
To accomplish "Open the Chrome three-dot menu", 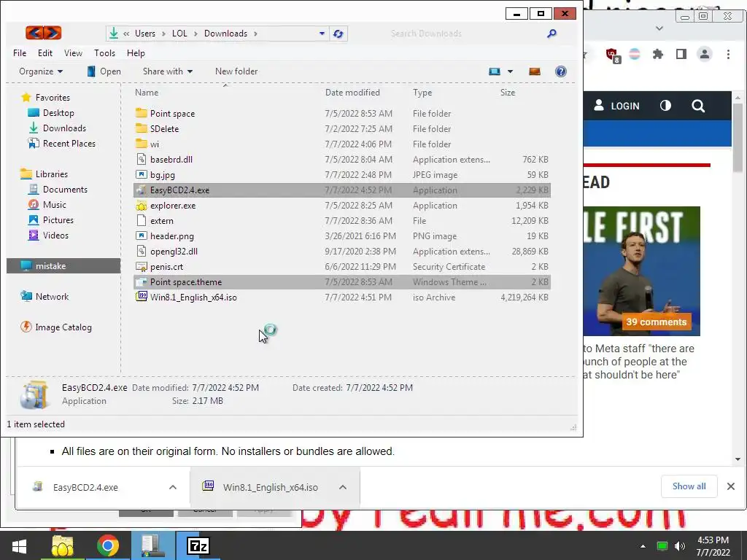I will click(x=728, y=54).
